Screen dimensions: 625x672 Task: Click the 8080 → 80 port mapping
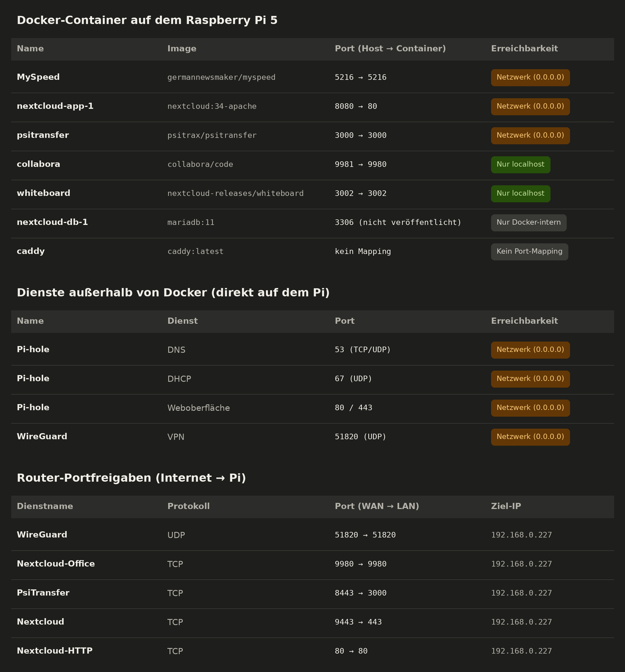(356, 107)
